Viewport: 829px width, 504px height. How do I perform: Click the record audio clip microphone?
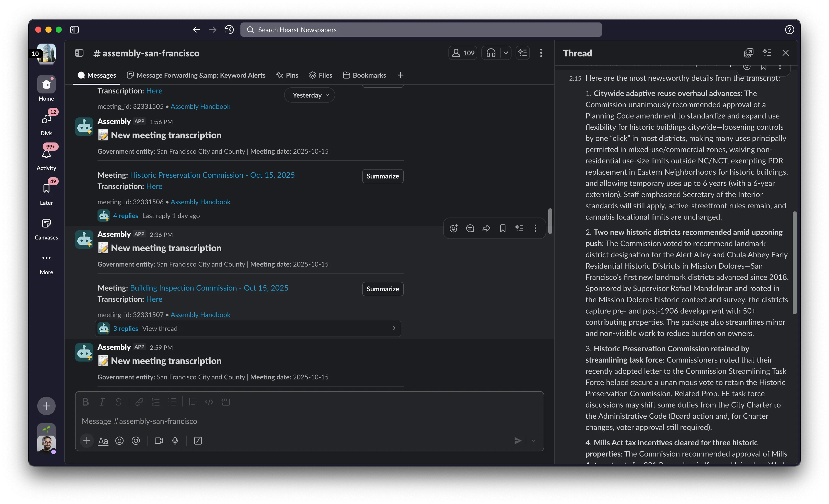tap(175, 440)
